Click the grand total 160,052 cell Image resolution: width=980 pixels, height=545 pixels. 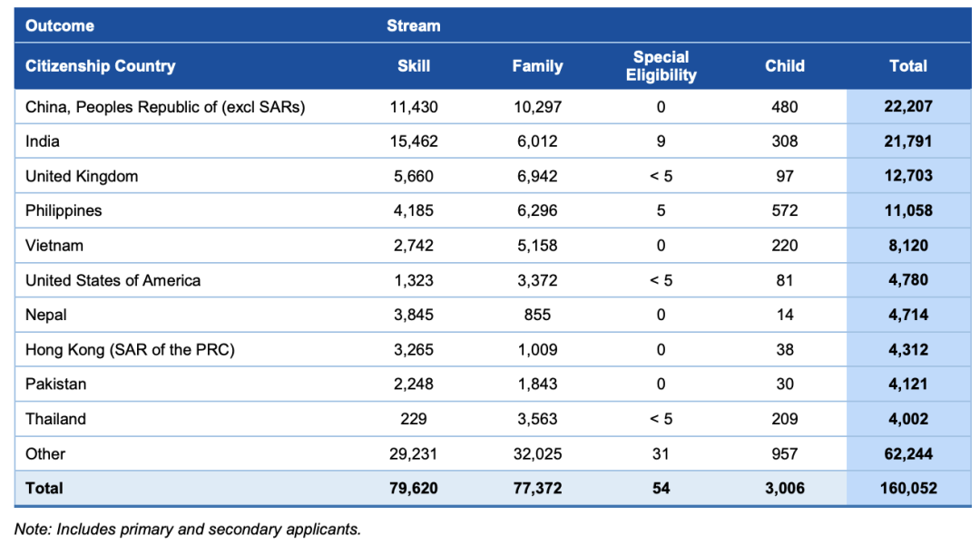click(907, 488)
